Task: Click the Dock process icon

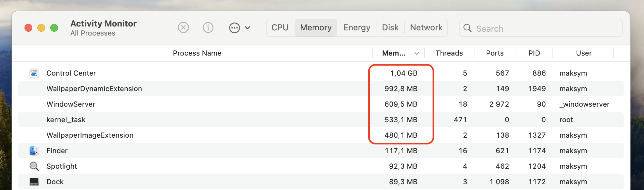Action: 34,182
